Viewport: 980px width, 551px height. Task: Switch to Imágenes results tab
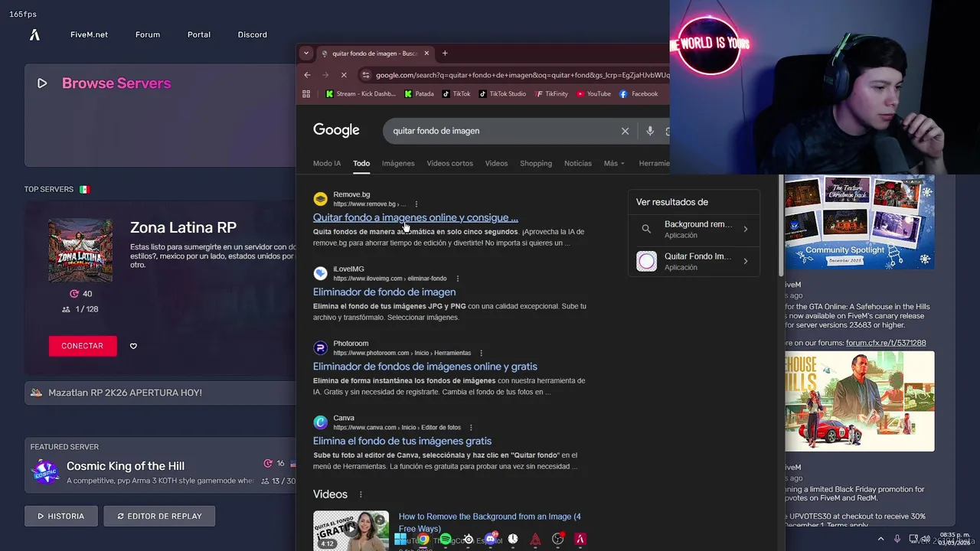(x=398, y=163)
